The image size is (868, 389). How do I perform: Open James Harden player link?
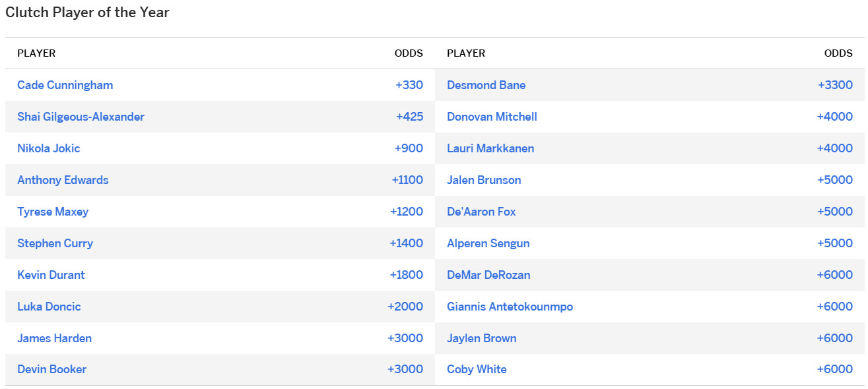(54, 338)
